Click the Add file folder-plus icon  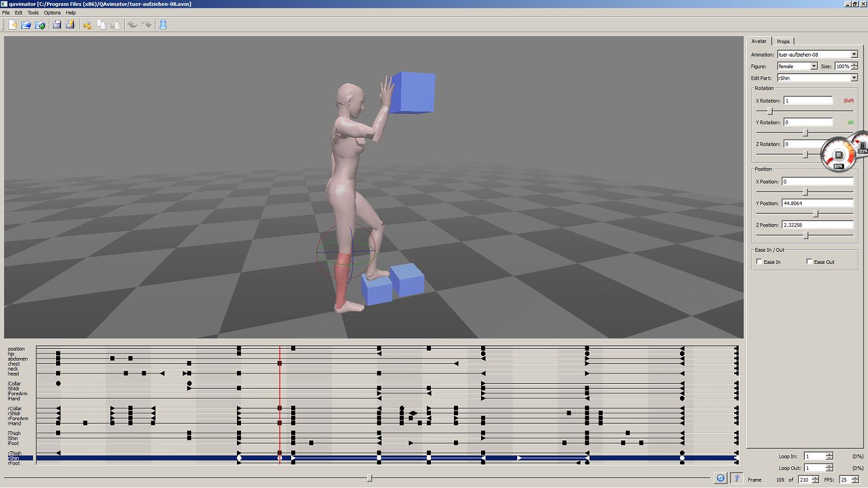tap(40, 25)
